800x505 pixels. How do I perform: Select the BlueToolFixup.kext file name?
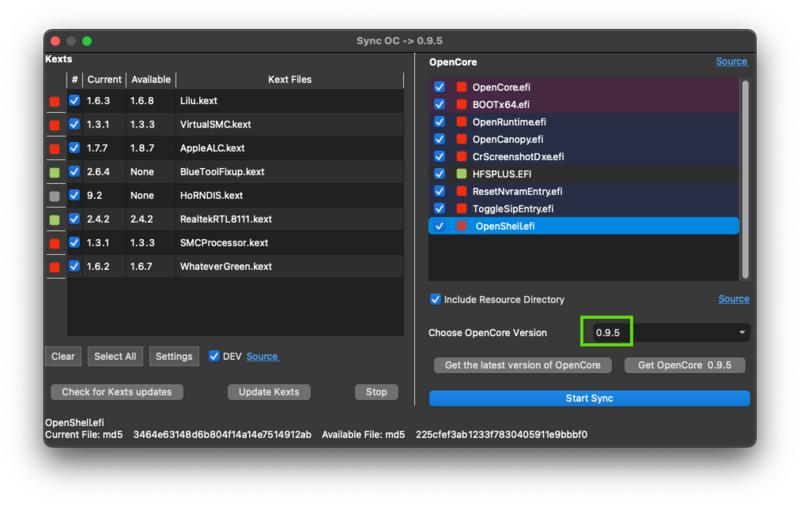click(x=222, y=171)
